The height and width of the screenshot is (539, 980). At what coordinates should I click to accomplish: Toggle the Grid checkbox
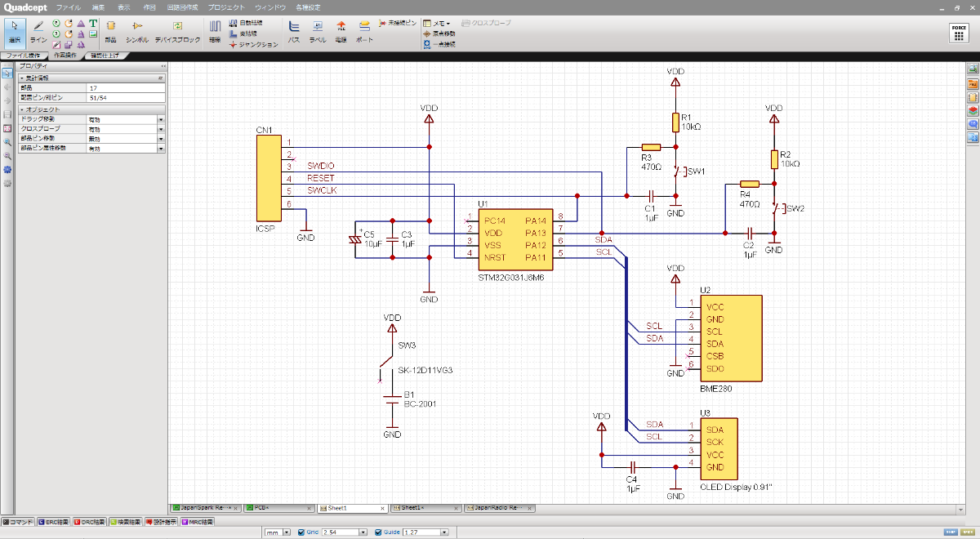click(301, 532)
